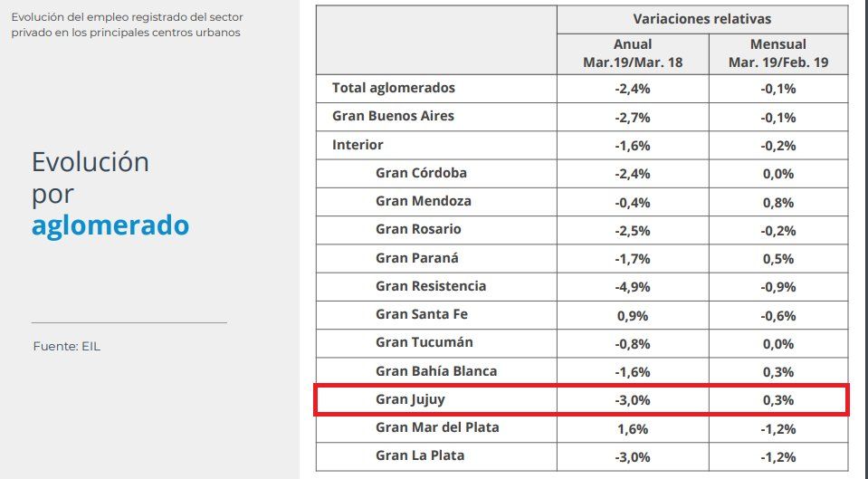Select Gran Mendoza's monthly value 0,8%
This screenshot has width=868, height=479.
(778, 201)
